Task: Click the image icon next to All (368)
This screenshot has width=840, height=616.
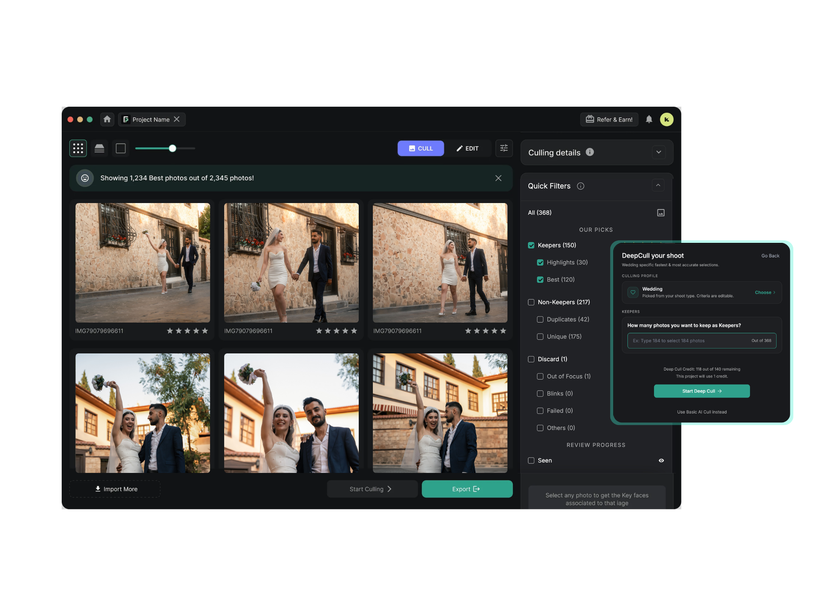Action: point(660,212)
